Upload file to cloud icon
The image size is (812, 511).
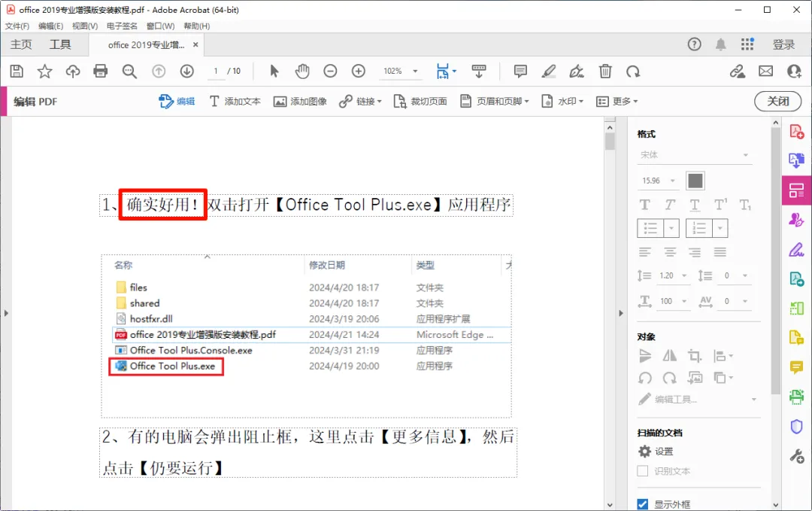(x=72, y=71)
